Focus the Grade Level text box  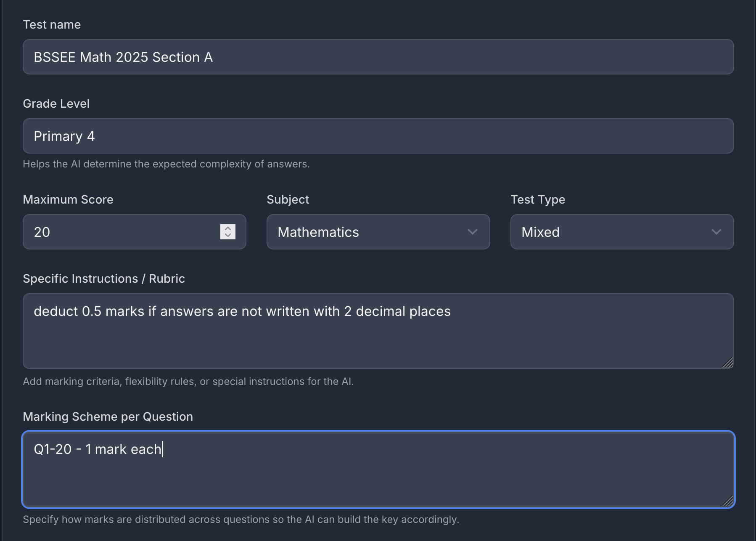(378, 136)
